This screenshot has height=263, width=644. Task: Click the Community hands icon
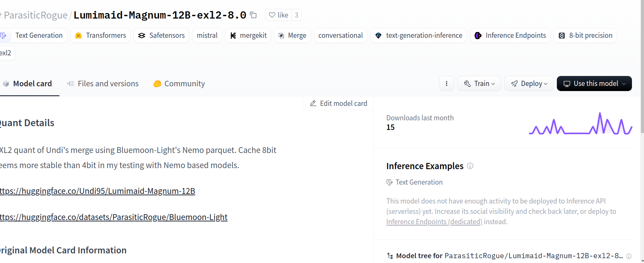click(157, 84)
